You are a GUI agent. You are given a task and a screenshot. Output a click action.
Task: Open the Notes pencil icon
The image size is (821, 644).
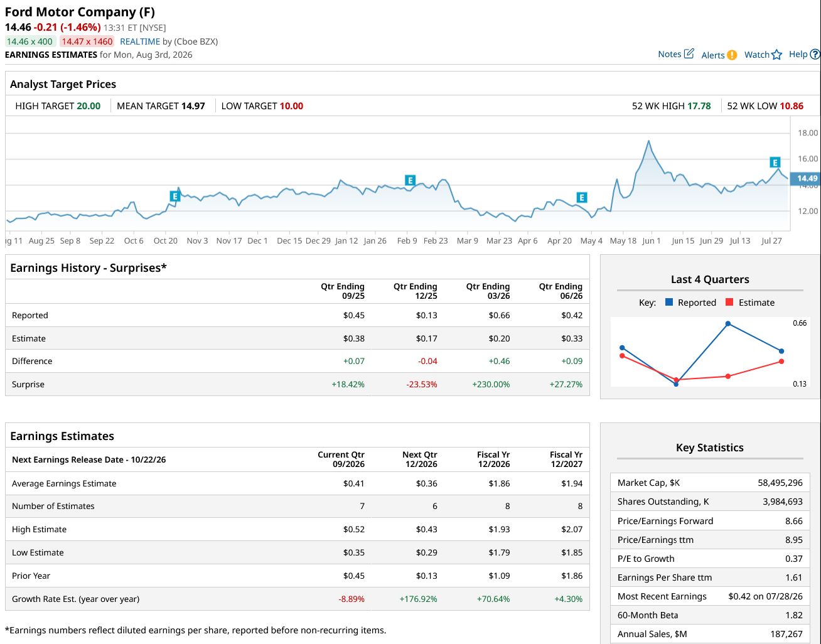click(689, 53)
